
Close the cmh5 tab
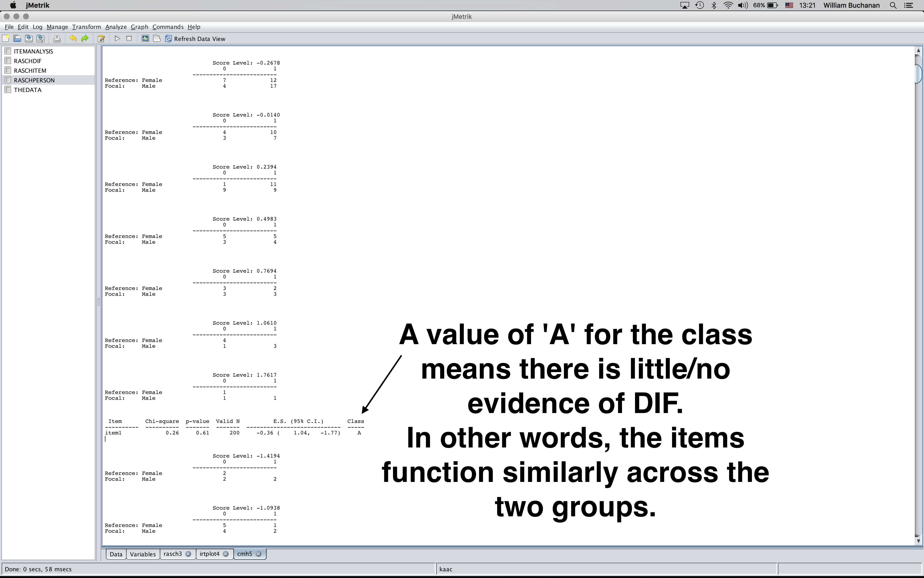[x=258, y=554]
